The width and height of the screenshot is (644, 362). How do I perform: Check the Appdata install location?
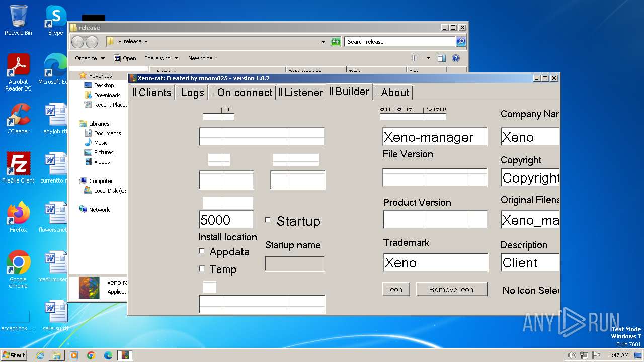point(202,251)
